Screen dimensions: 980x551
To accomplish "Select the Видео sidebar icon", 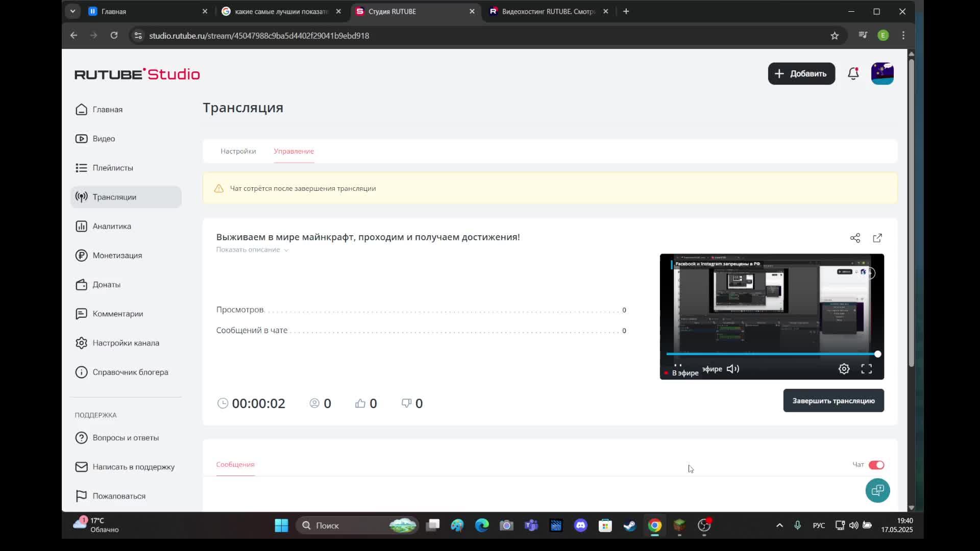I will tap(82, 138).
